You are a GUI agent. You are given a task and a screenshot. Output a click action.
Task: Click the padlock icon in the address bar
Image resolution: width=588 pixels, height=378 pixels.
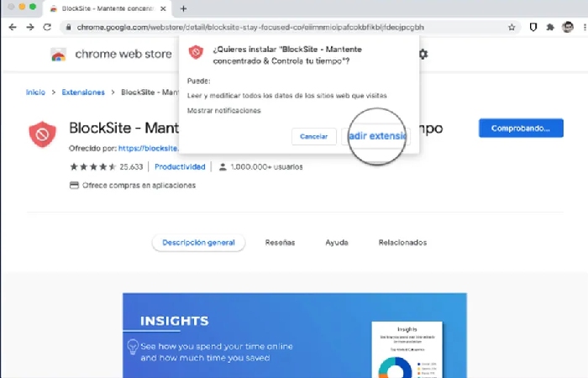pos(68,28)
